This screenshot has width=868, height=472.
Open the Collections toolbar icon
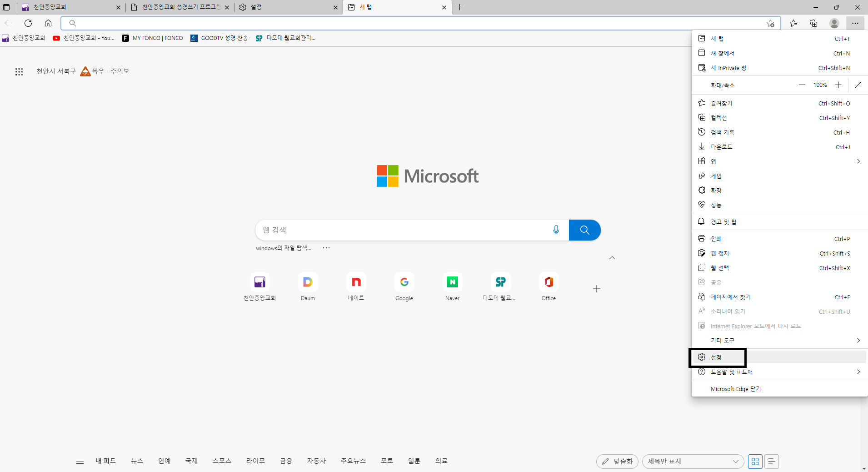(813, 23)
